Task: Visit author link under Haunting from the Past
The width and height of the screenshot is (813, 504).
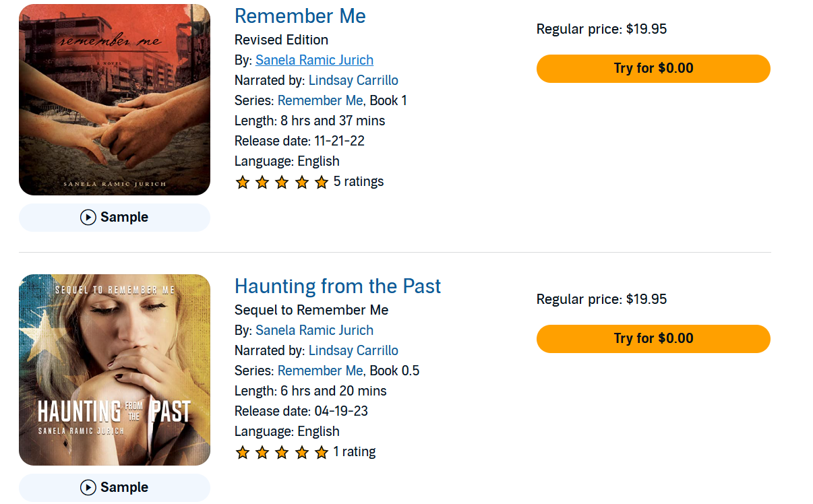Action: (314, 330)
